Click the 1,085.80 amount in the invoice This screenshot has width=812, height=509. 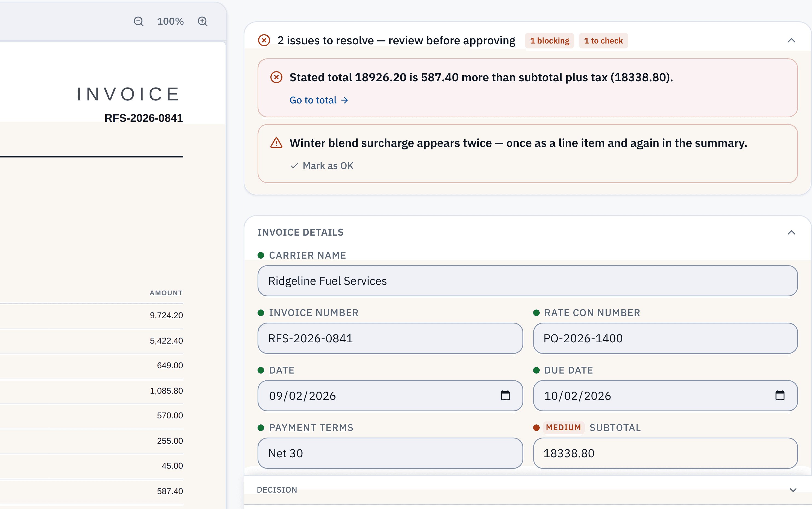(x=167, y=391)
